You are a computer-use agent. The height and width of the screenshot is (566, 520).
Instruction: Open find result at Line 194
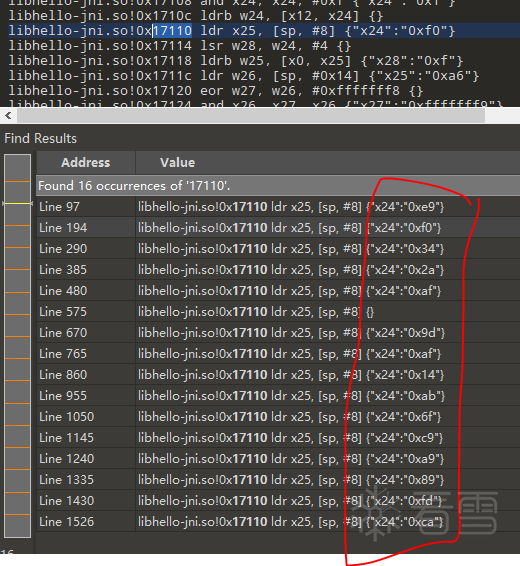278,228
